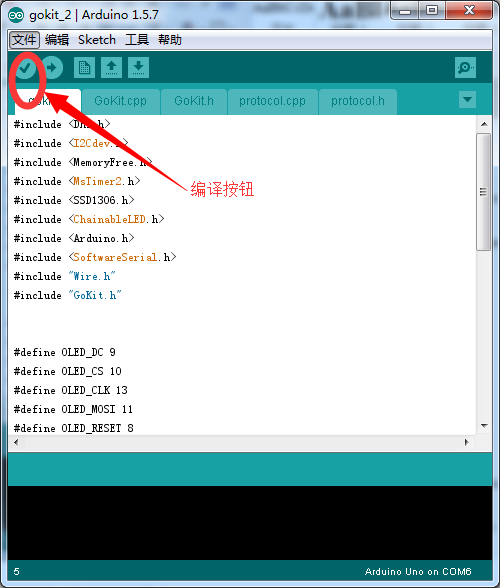Click the line #define OLED_MOSI 11
The height and width of the screenshot is (588, 500).
[73, 410]
